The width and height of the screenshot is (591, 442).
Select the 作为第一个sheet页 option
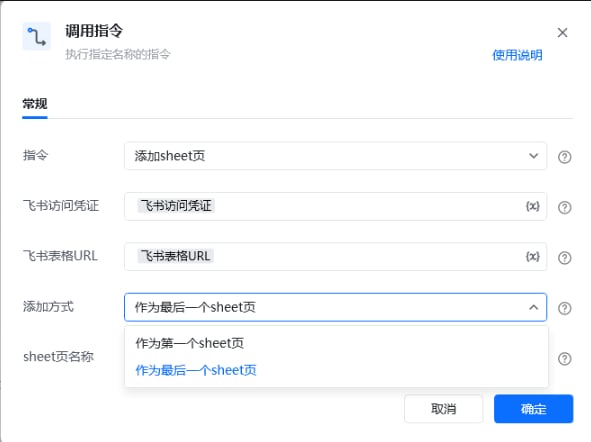pyautogui.click(x=336, y=343)
